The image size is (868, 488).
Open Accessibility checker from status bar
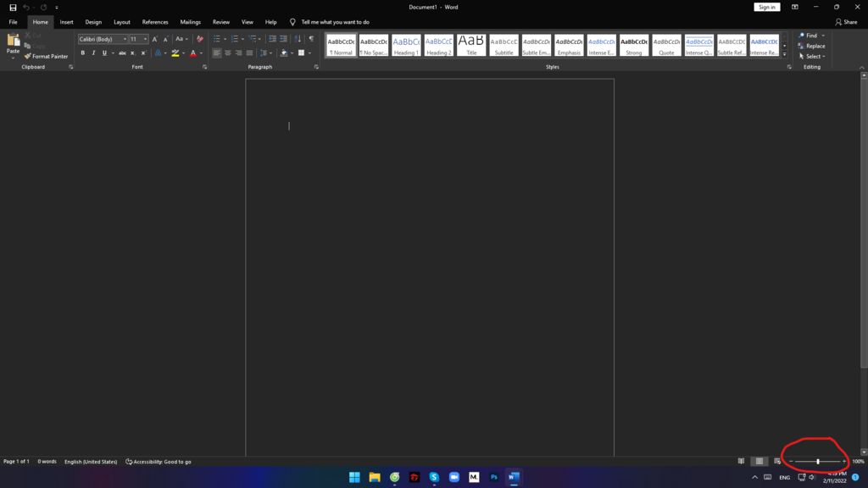click(159, 462)
